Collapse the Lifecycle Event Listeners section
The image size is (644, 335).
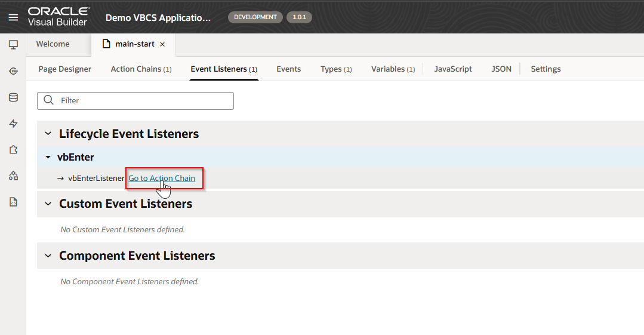pos(48,134)
